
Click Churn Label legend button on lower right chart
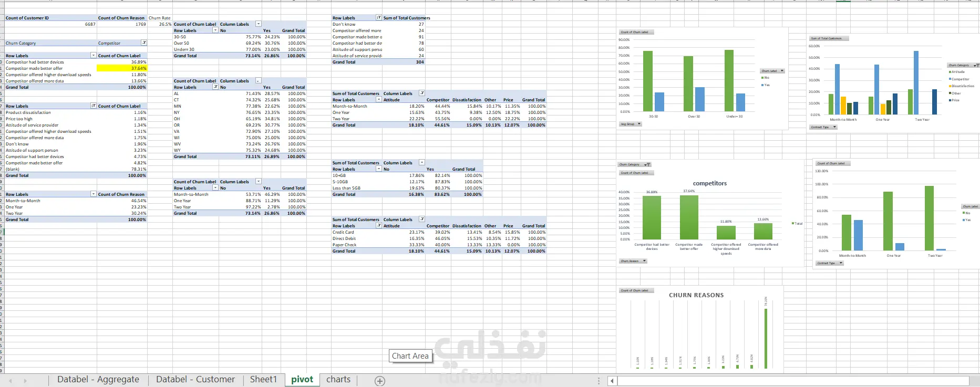tap(971, 206)
